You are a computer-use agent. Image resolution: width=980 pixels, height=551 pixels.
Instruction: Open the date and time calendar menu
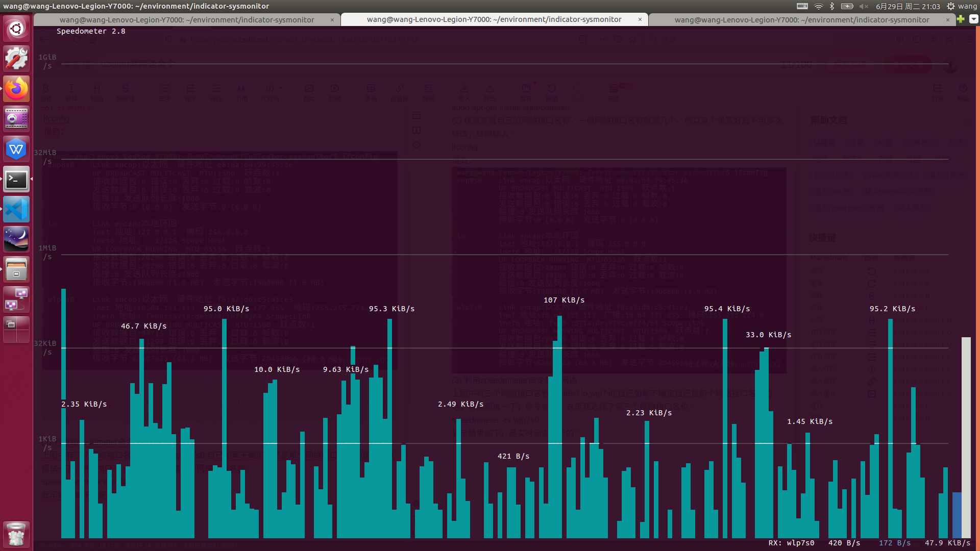click(x=908, y=6)
